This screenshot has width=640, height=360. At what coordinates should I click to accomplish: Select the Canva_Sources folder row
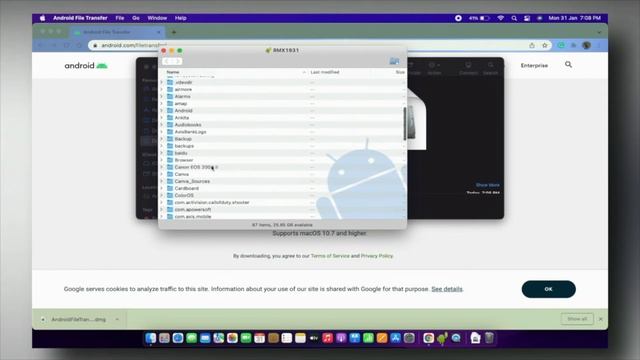coord(282,181)
